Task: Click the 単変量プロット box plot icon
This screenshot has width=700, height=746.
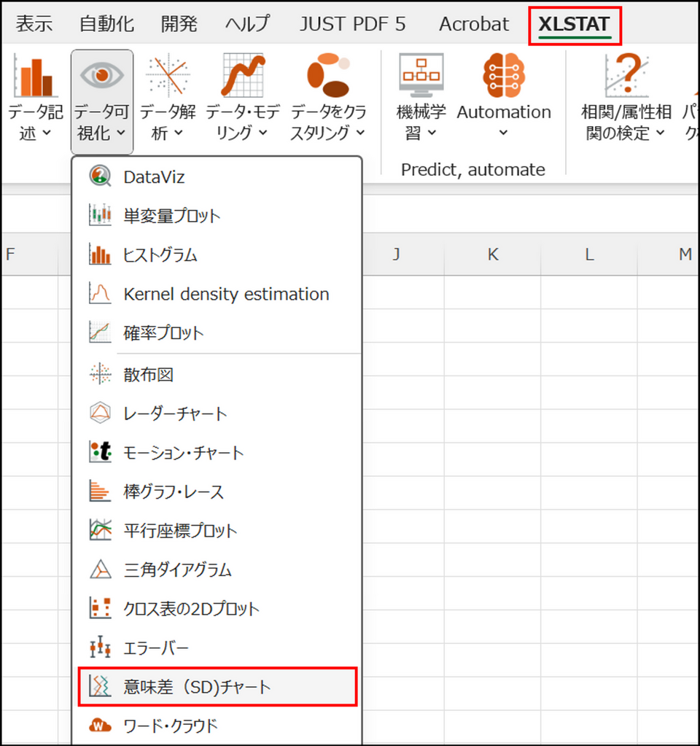Action: click(100, 215)
